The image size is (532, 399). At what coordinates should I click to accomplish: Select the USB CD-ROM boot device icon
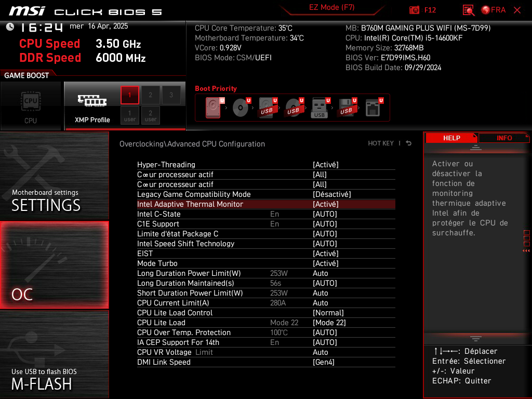click(x=294, y=108)
